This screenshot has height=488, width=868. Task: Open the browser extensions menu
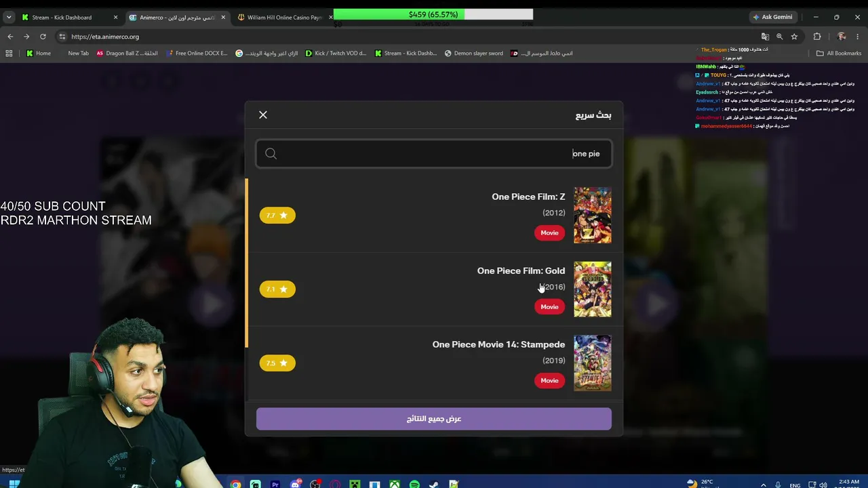tap(817, 37)
